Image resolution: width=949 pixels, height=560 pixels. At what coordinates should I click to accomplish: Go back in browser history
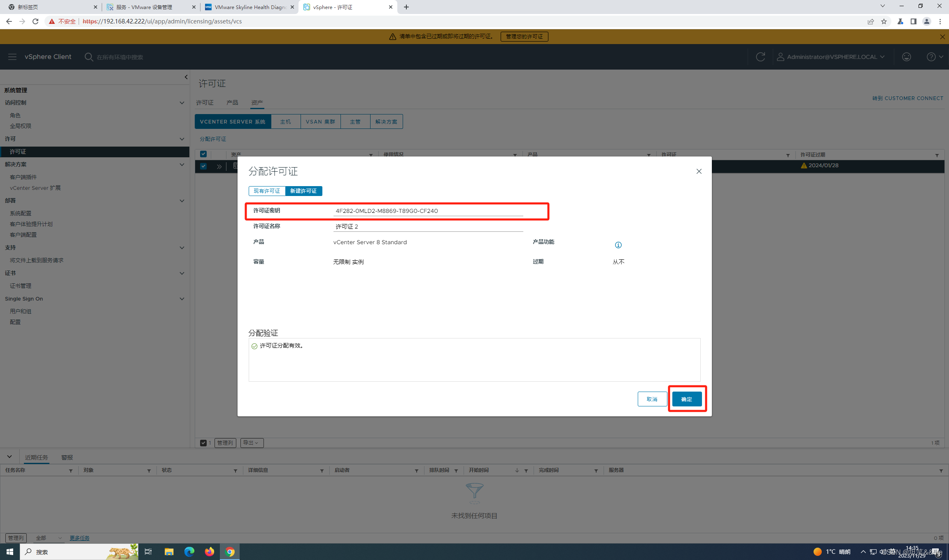[x=9, y=21]
